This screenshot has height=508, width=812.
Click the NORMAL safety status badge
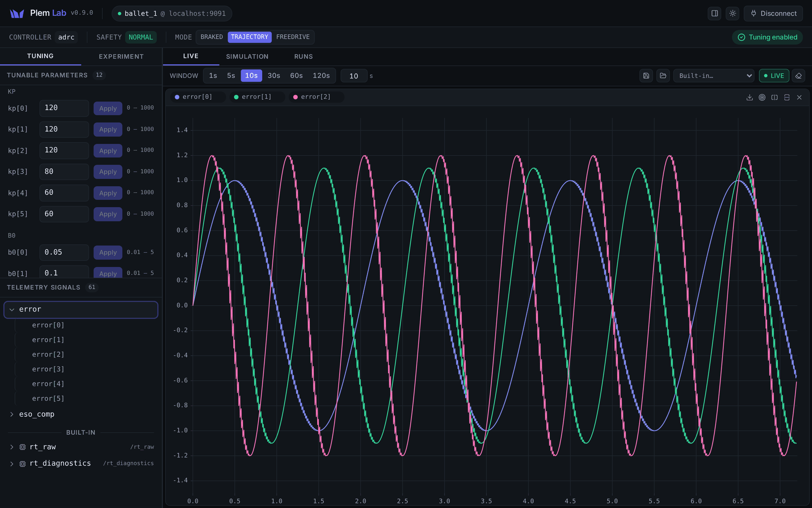coord(141,37)
